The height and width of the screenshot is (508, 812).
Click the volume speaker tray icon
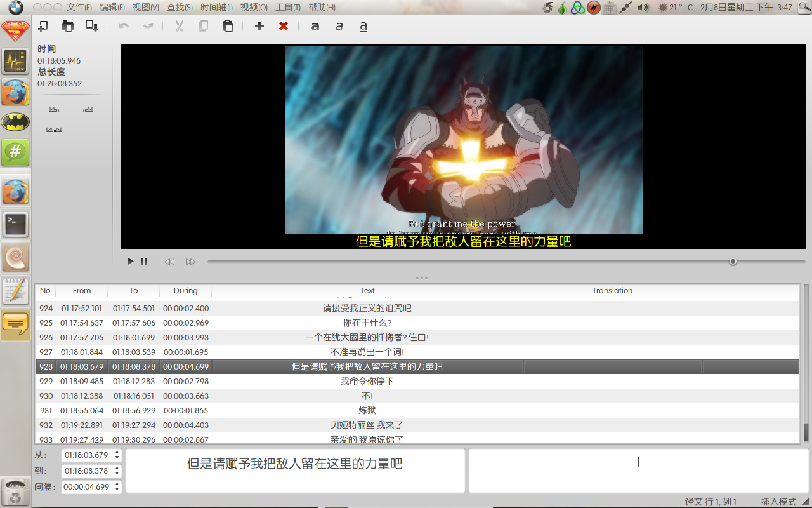tap(643, 8)
